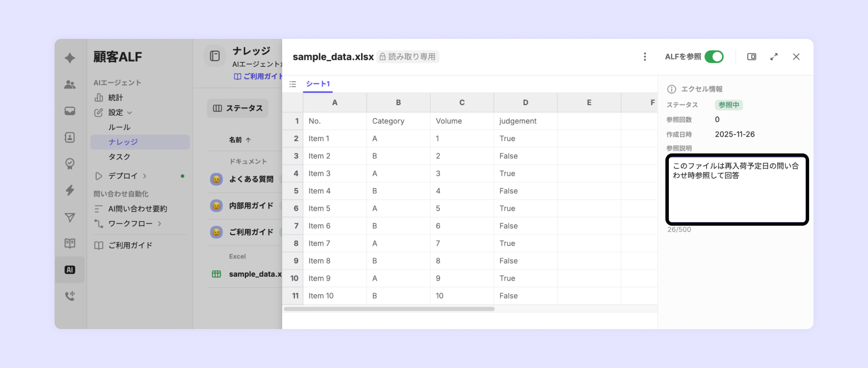The height and width of the screenshot is (368, 868).
Task: Open the inbox tray icon
Action: coord(70,111)
